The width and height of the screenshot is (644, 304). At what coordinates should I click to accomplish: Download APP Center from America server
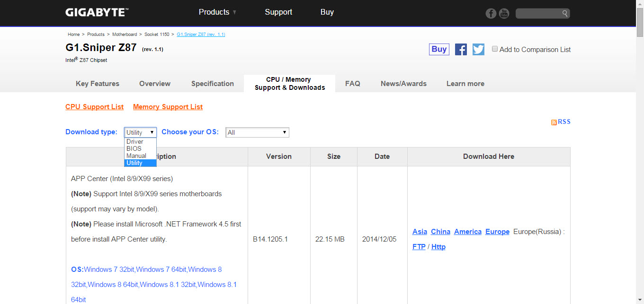(x=468, y=232)
